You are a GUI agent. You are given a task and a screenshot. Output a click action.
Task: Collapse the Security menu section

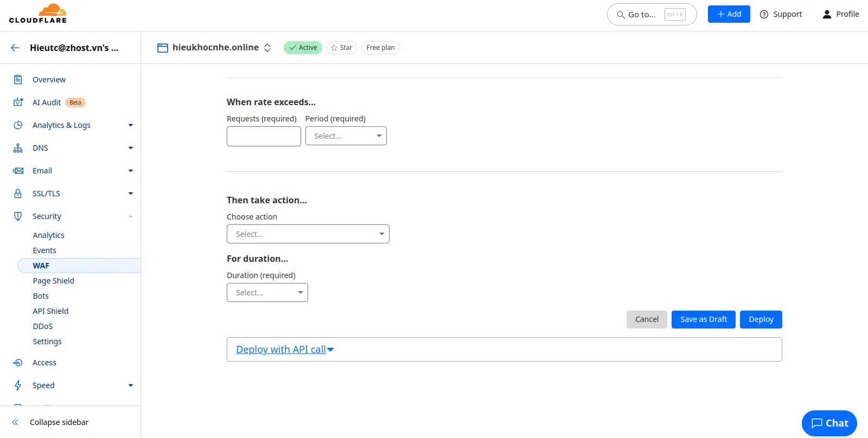click(x=130, y=216)
